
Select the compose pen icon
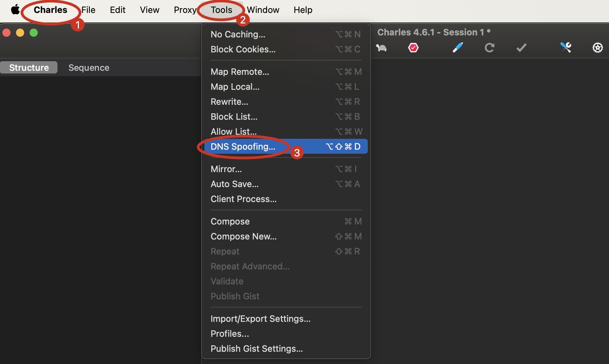(x=458, y=48)
